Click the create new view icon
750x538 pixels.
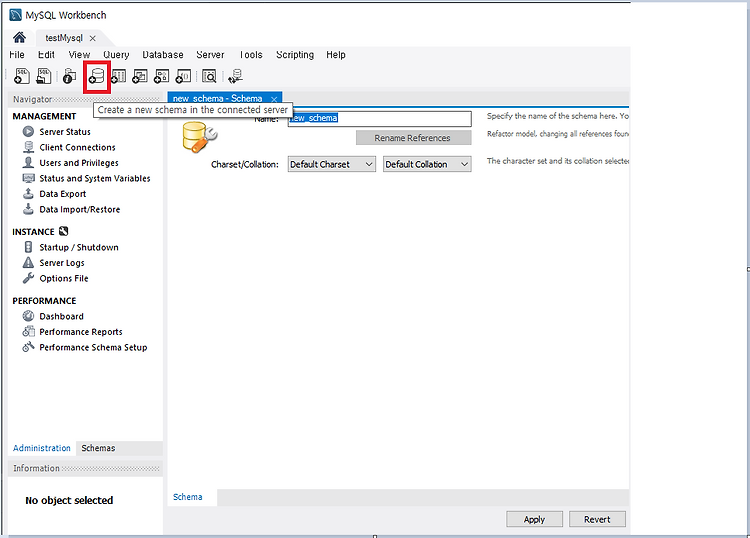click(140, 76)
